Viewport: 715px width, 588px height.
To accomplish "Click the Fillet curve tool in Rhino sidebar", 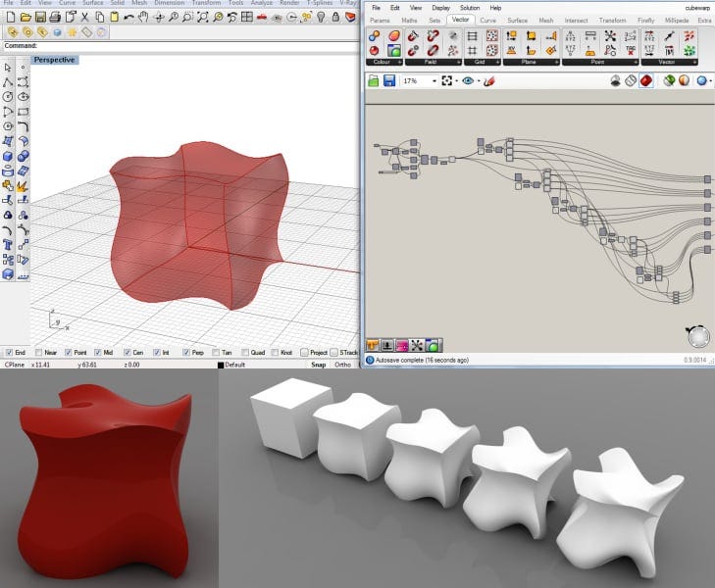I will pyautogui.click(x=23, y=126).
